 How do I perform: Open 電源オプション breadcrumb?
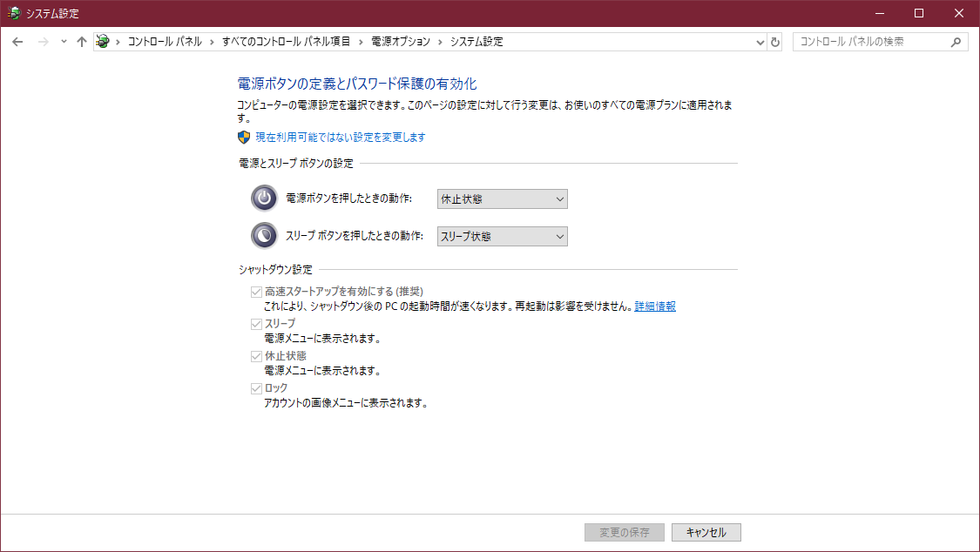(401, 42)
